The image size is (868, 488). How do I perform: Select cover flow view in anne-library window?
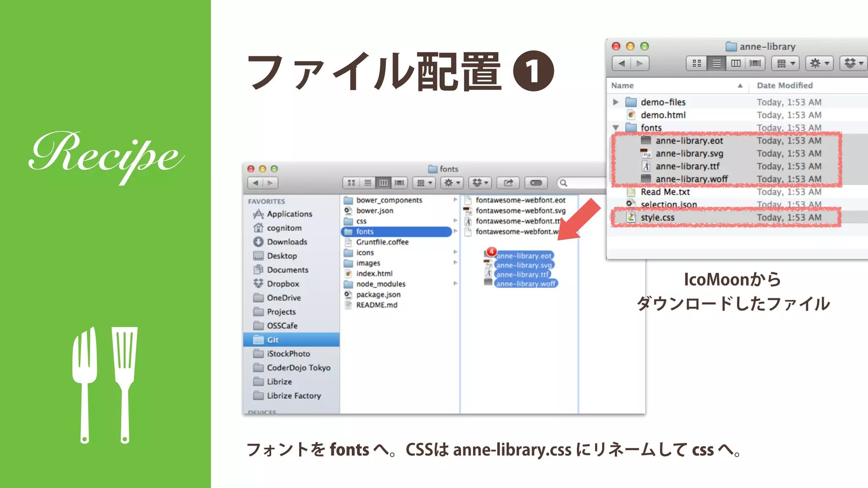click(x=755, y=64)
